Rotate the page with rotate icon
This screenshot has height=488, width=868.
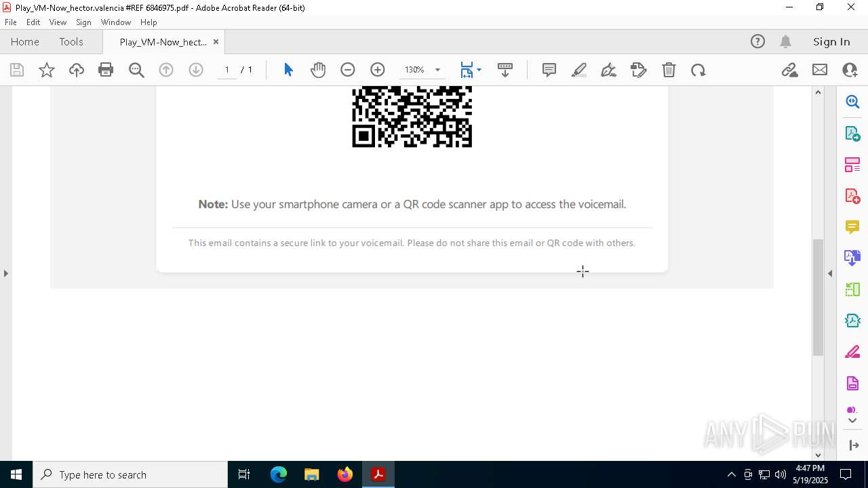point(698,70)
